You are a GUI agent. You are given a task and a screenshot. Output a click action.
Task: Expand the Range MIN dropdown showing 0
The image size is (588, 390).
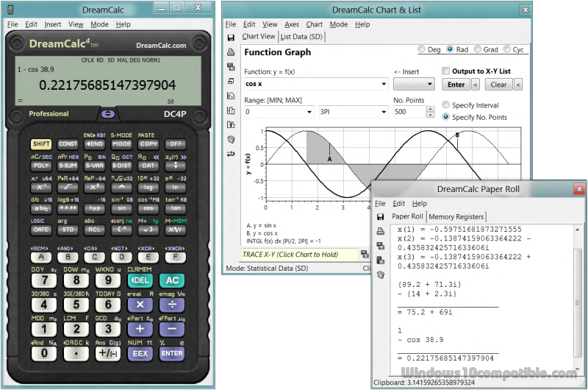point(309,112)
